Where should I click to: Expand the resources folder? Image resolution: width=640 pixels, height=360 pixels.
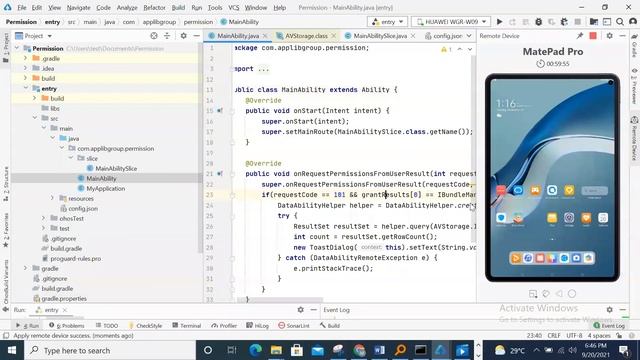click(52, 198)
